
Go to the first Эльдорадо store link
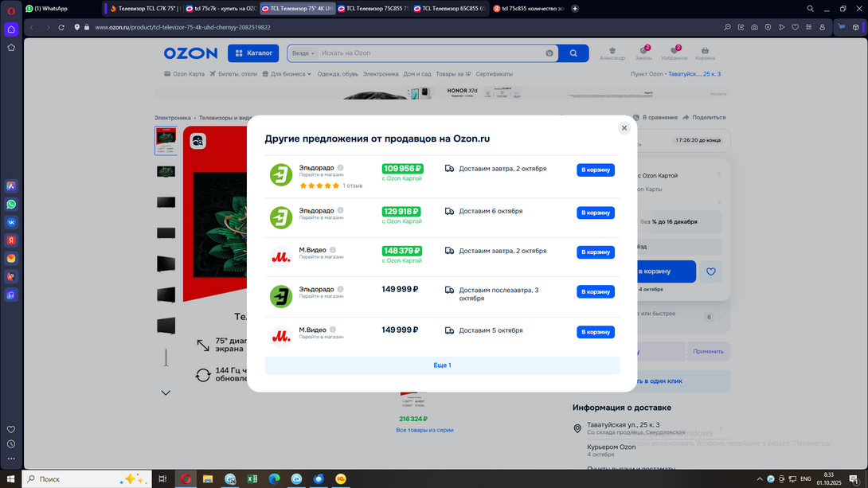[321, 174]
